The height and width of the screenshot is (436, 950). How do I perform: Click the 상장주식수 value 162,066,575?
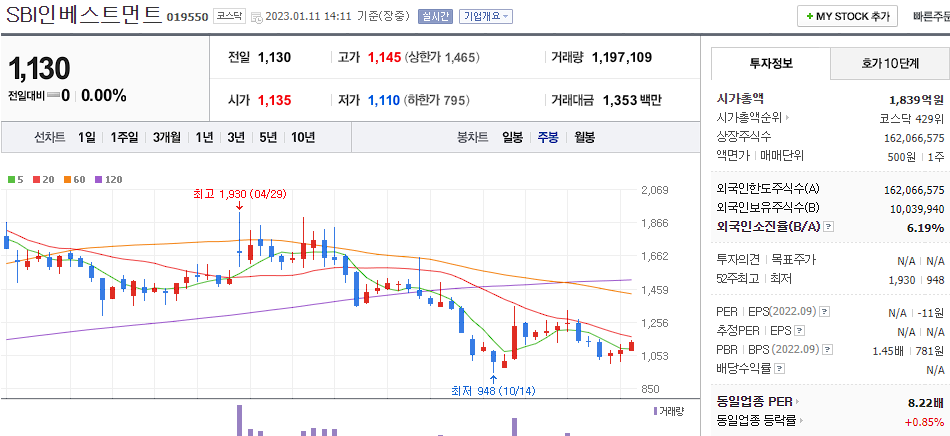coord(914,137)
